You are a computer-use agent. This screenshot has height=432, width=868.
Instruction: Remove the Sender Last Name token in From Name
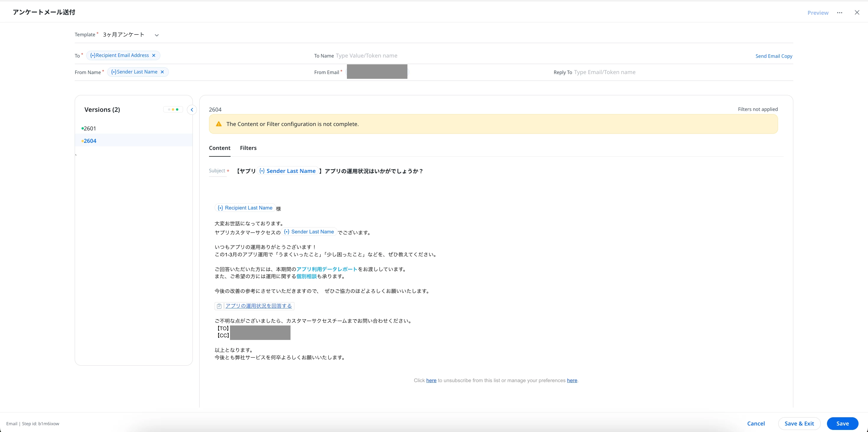point(162,72)
